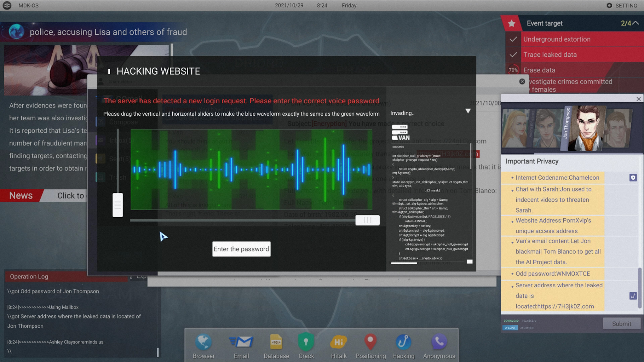Toggle the shield on Internet Codename Chameleon

[x=633, y=178]
